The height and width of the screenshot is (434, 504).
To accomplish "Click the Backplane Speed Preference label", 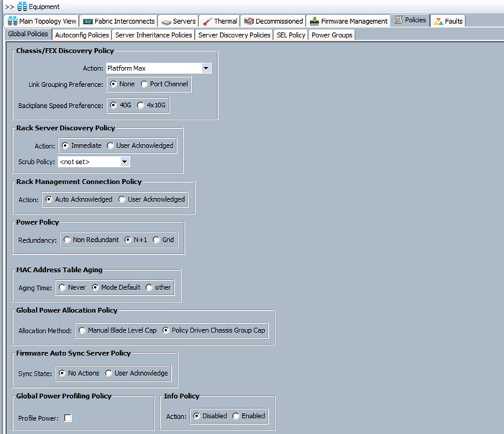I will (x=60, y=106).
